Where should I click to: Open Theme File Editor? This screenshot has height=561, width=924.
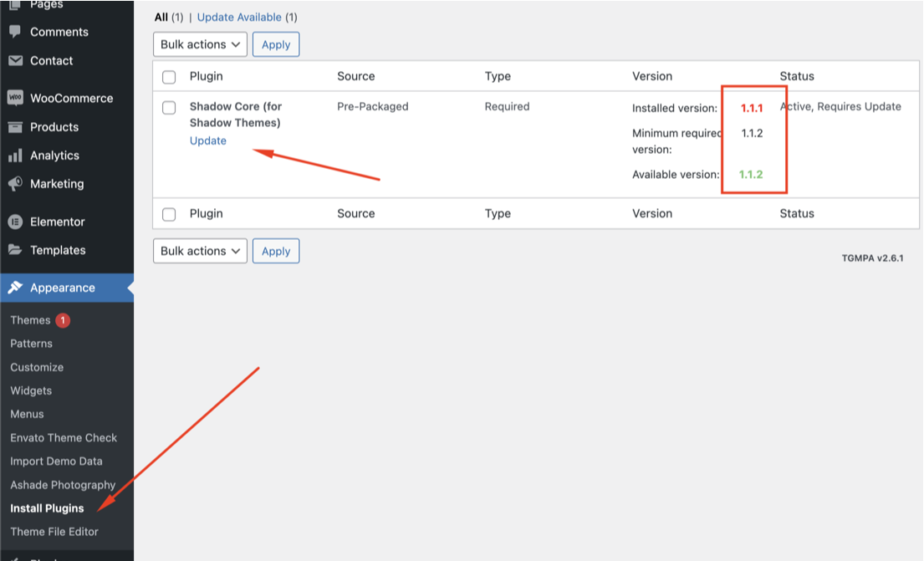click(x=54, y=532)
